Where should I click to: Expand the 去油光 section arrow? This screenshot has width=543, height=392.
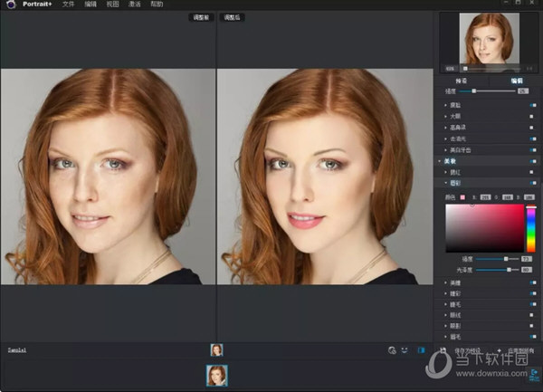pyautogui.click(x=445, y=139)
